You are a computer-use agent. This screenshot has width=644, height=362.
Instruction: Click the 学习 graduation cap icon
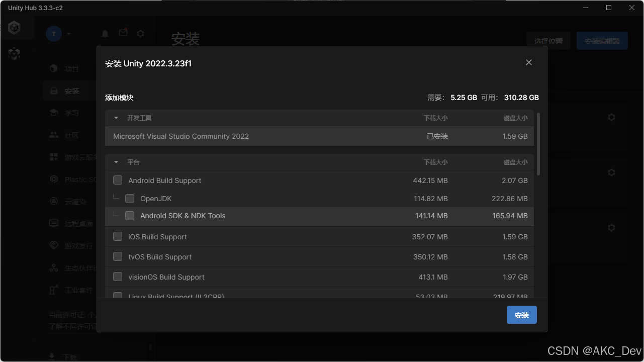tap(54, 113)
